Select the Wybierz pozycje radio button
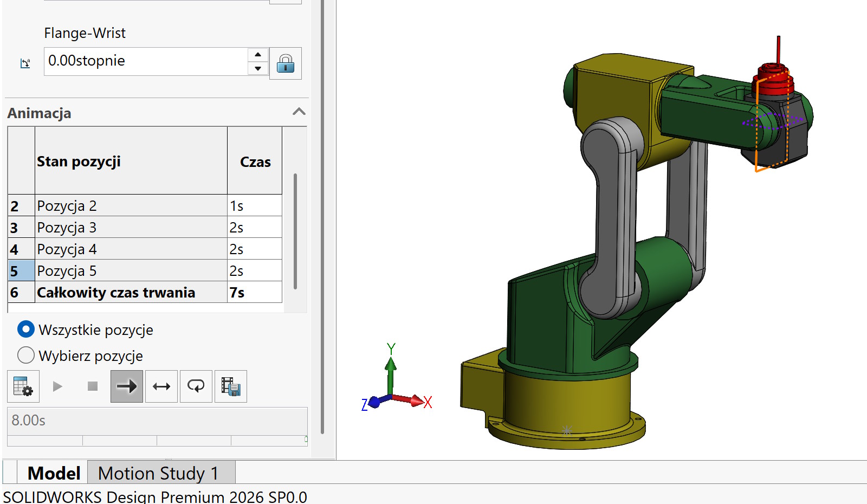This screenshot has width=867, height=504. [x=26, y=356]
